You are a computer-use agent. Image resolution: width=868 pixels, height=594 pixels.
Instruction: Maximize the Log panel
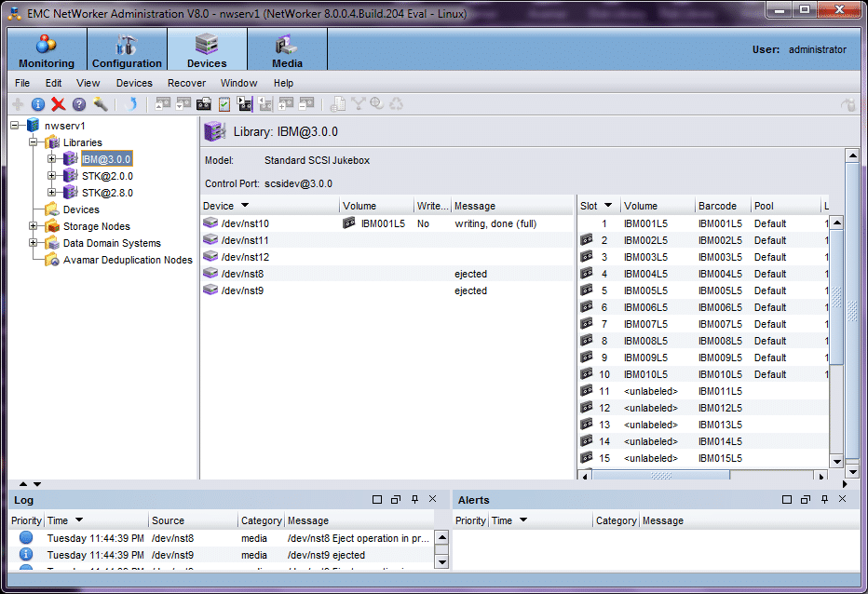(x=377, y=499)
